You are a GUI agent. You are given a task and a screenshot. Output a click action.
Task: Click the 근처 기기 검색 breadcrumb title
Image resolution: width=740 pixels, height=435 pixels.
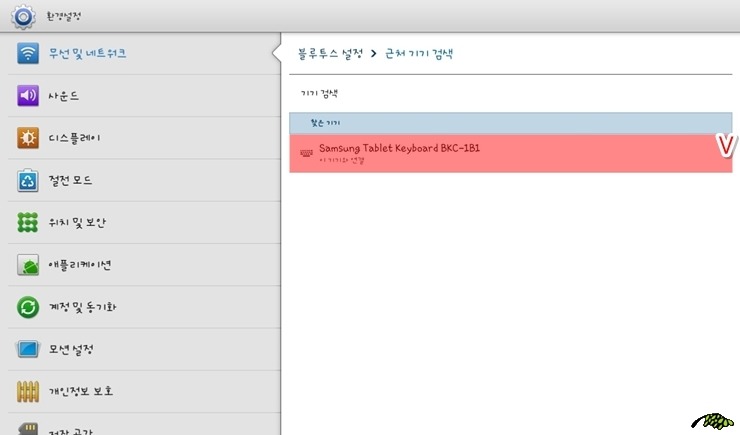click(419, 53)
